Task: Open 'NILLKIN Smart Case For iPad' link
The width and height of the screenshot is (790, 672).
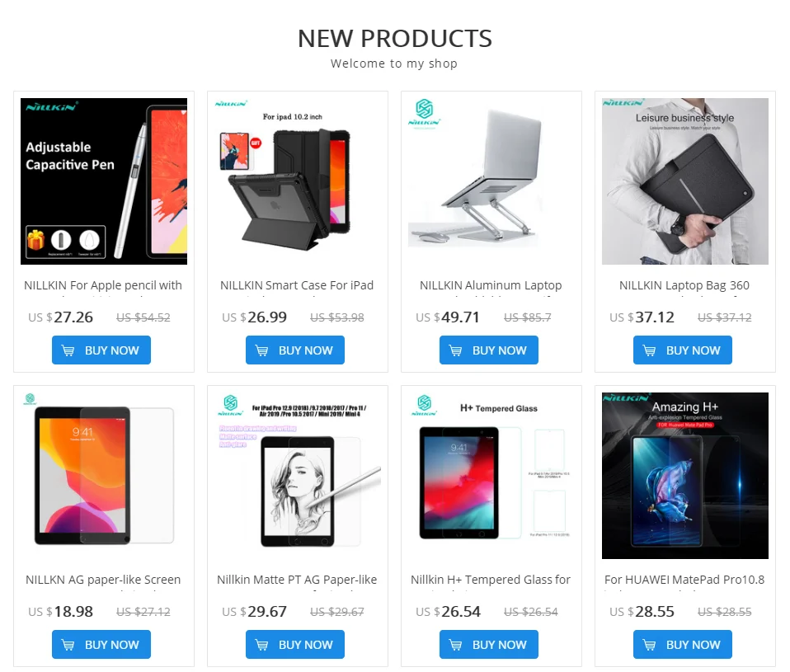Action: click(x=297, y=285)
